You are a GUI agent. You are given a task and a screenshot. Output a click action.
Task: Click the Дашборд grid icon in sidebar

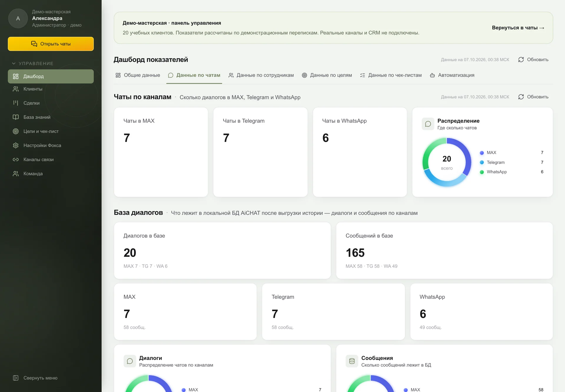point(16,76)
